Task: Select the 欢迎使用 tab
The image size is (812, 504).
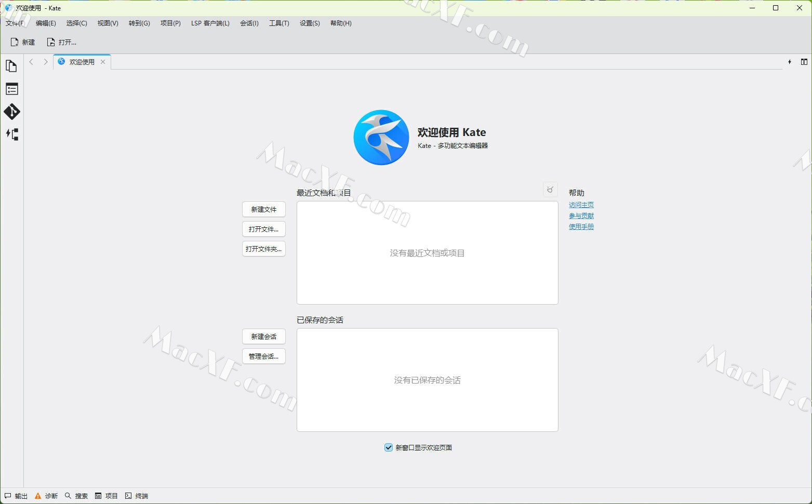Action: (x=82, y=62)
